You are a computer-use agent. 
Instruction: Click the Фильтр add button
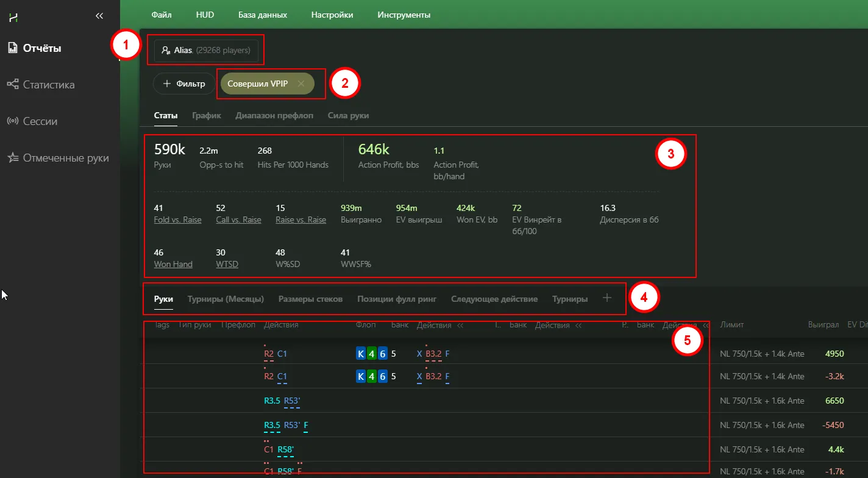[184, 84]
